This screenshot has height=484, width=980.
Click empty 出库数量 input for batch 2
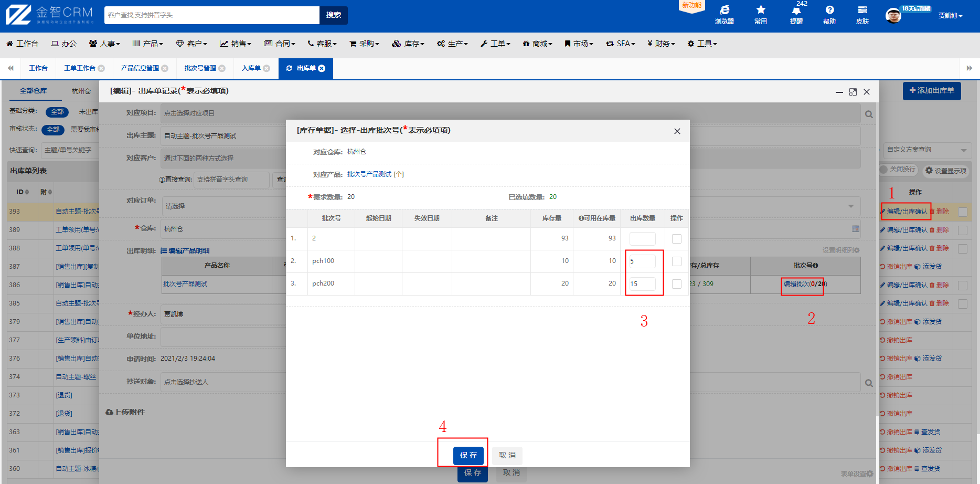tap(643, 239)
